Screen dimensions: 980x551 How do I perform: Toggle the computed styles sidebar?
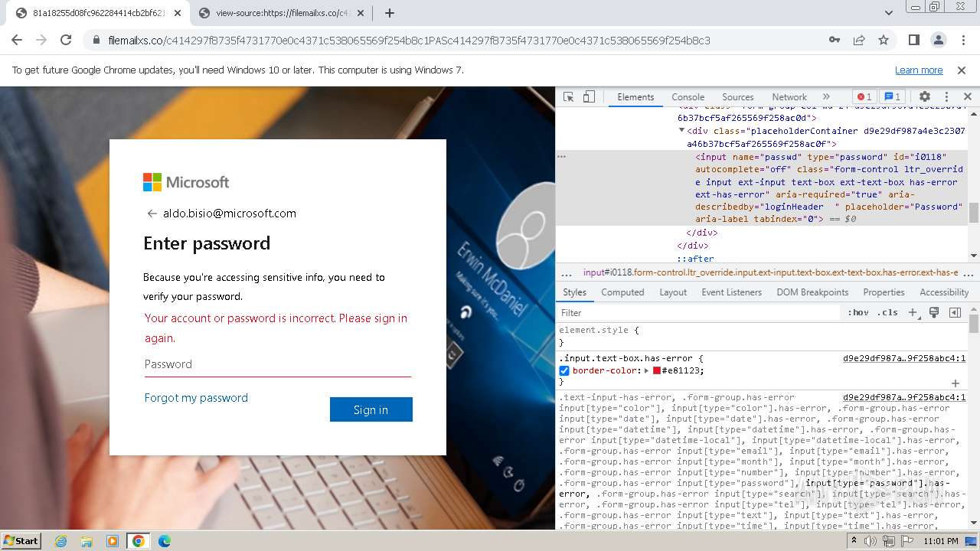[x=955, y=312]
